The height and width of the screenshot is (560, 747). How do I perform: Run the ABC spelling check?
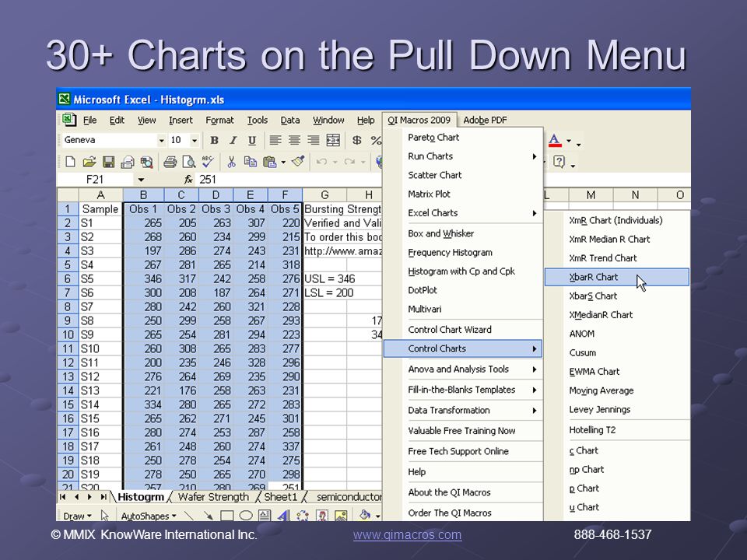pyautogui.click(x=207, y=162)
